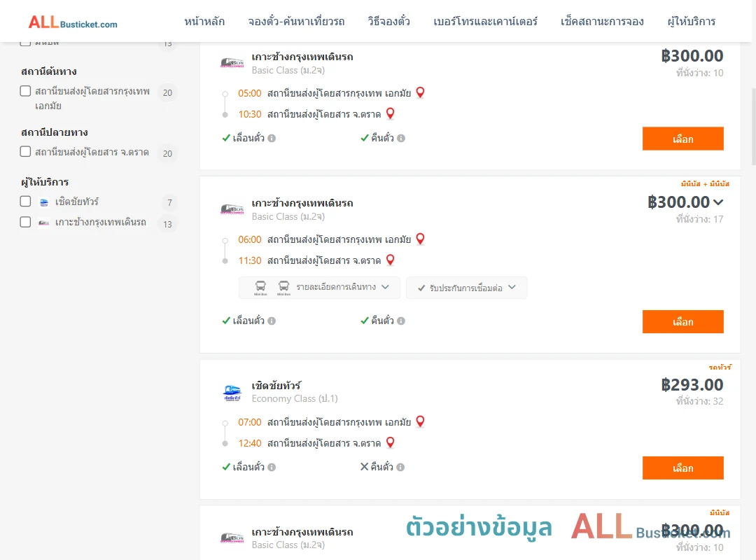Image resolution: width=756 pixels, height=560 pixels.
Task: Open map pin for 10:30 arrival station
Action: 391,113
